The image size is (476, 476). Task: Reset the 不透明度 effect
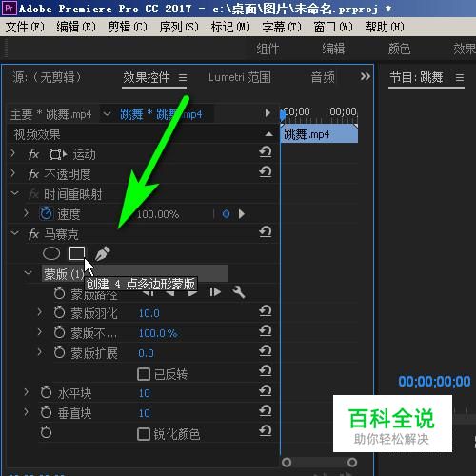(266, 171)
